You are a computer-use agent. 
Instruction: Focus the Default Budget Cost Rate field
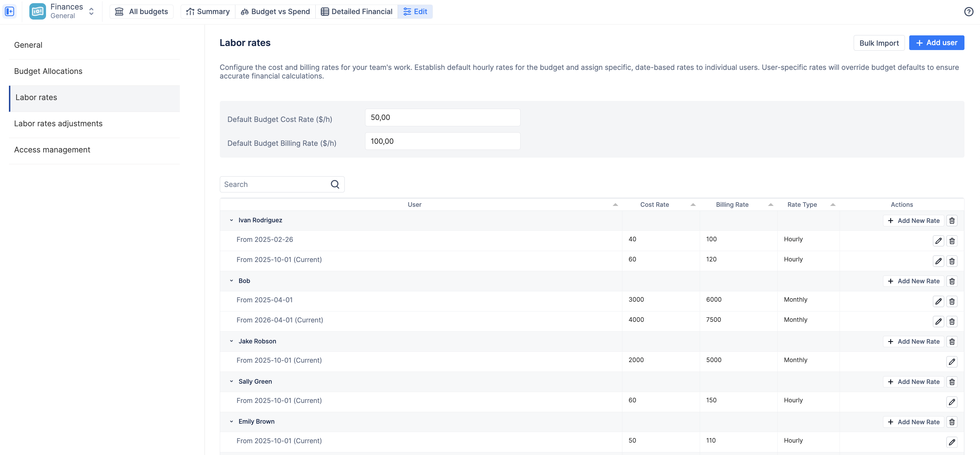tap(442, 118)
